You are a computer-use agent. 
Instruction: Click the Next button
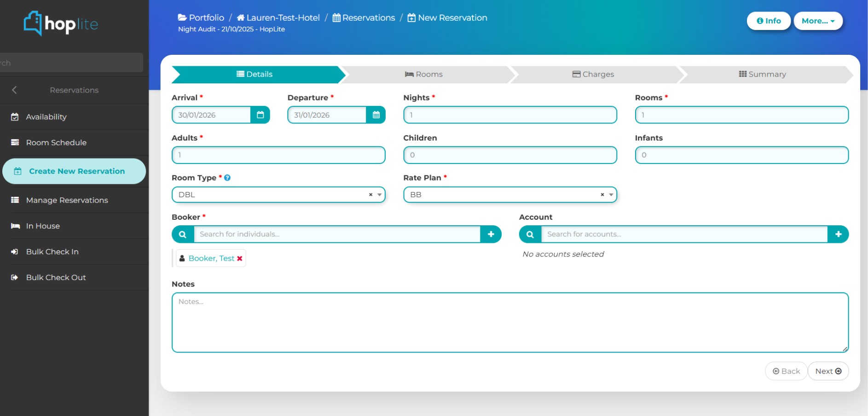click(x=828, y=371)
